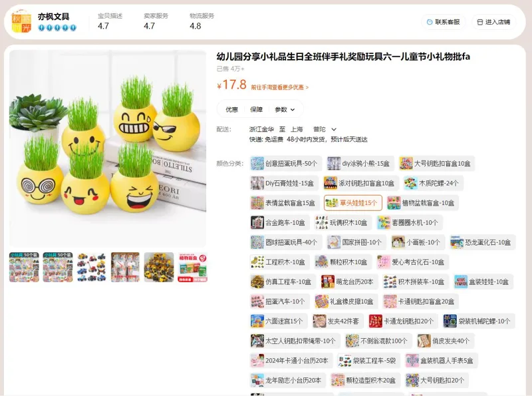
Task: Click the shop name 亦枫文具
Action: (x=54, y=16)
